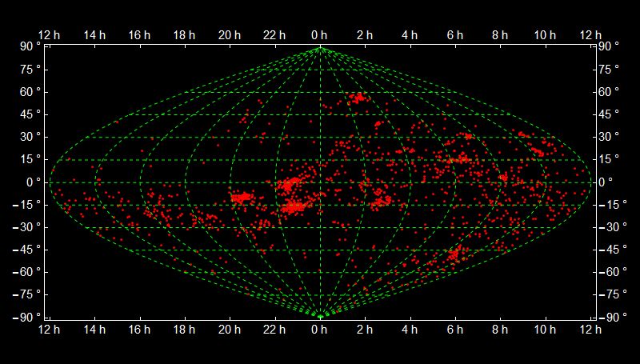The height and width of the screenshot is (364, 640).
Task: Select "75 °" on the right axis
Action: point(609,70)
